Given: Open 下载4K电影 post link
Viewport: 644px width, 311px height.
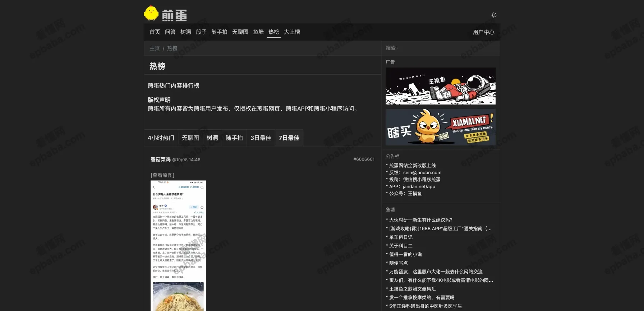Looking at the screenshot, I should point(441,280).
